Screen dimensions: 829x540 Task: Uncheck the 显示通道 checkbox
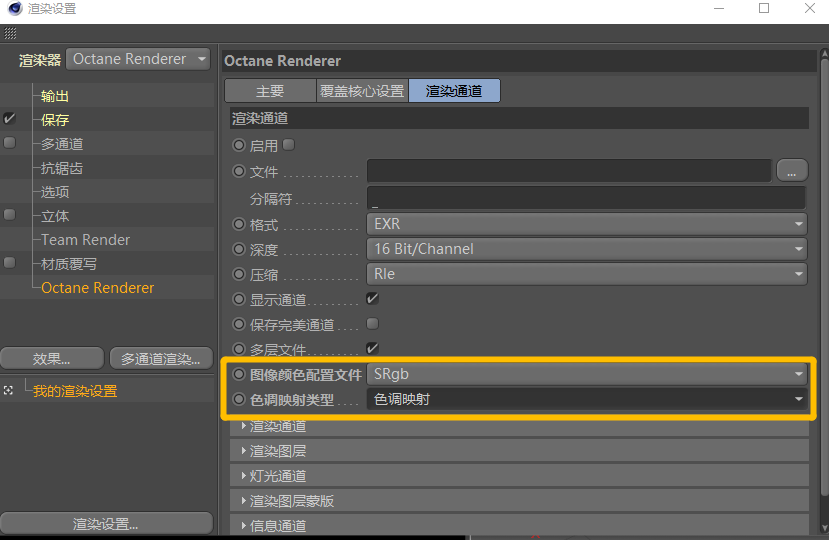[x=372, y=298]
